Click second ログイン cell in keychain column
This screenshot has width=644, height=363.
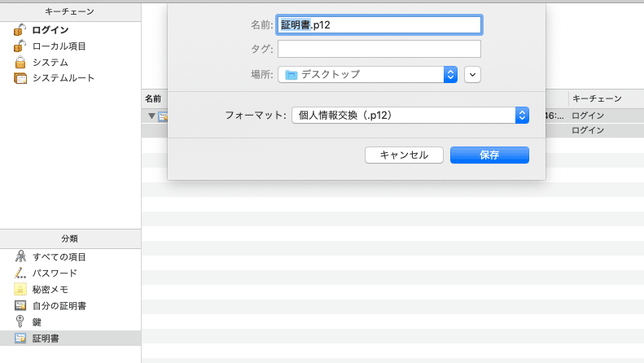588,130
